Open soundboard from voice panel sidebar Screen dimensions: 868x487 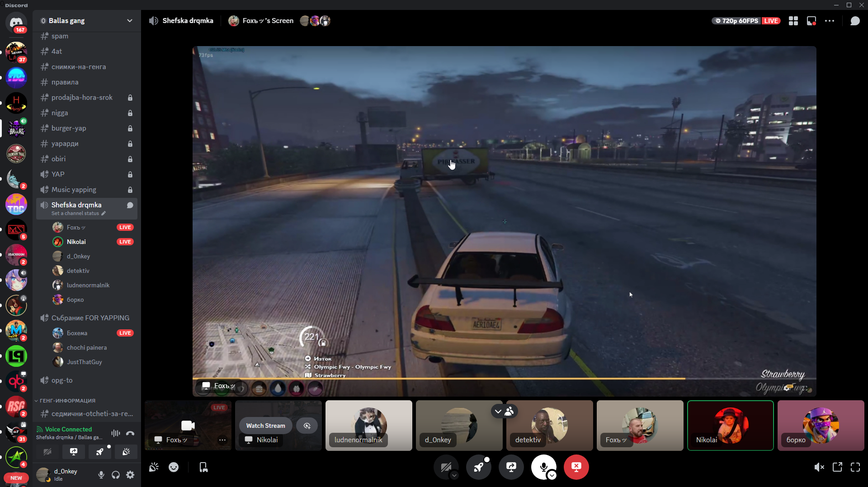pos(126,451)
